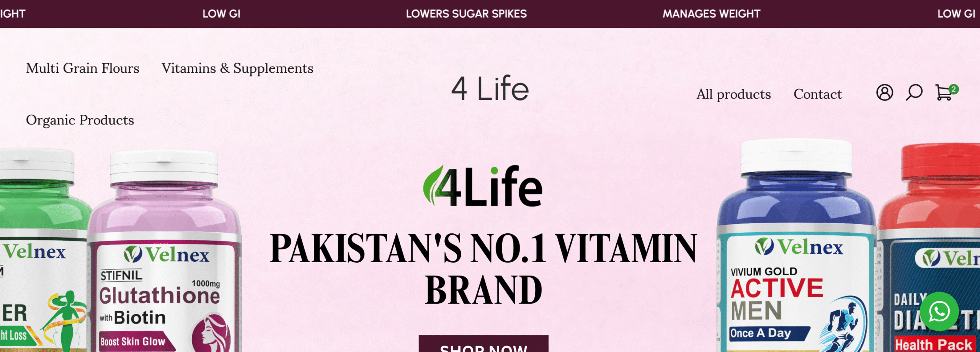Select the red Daily Health Pack bottle
This screenshot has height=352, width=980.
[929, 248]
